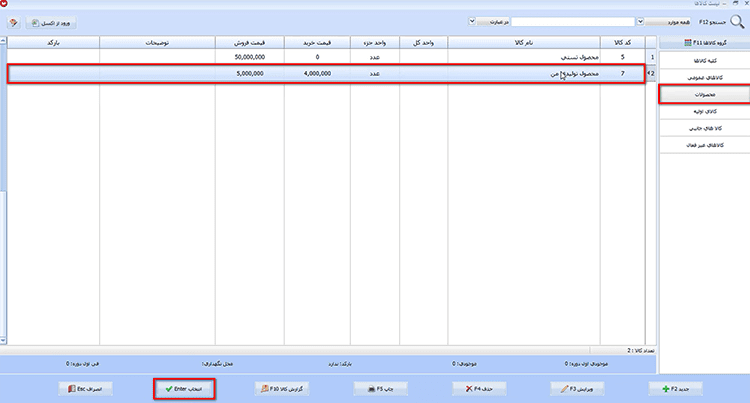Open the Excel import button

[x=51, y=22]
